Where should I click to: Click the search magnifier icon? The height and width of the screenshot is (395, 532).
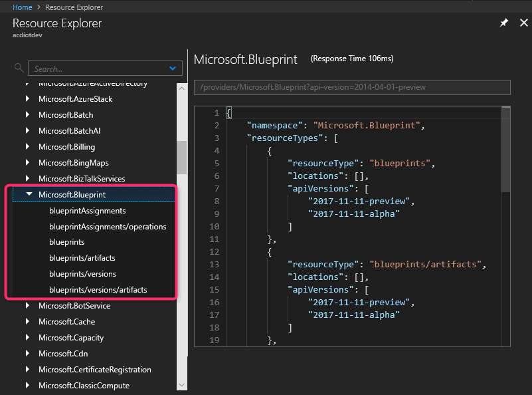[x=19, y=68]
